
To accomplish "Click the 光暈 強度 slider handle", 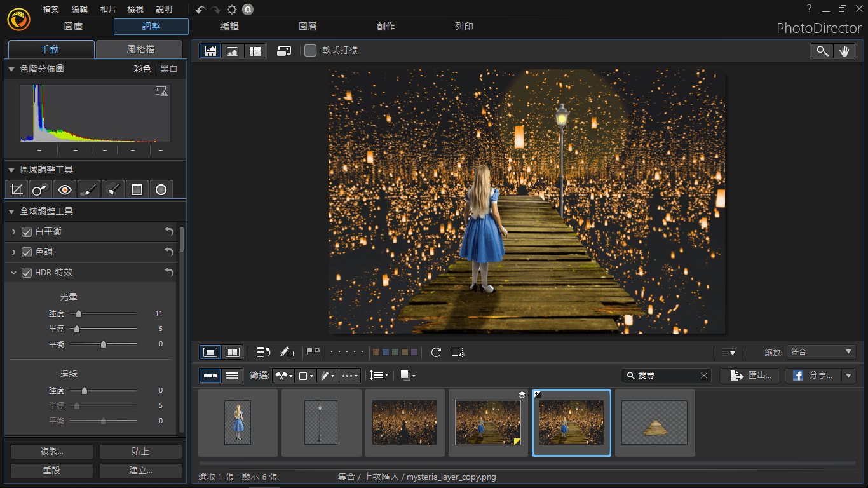I will tap(79, 314).
